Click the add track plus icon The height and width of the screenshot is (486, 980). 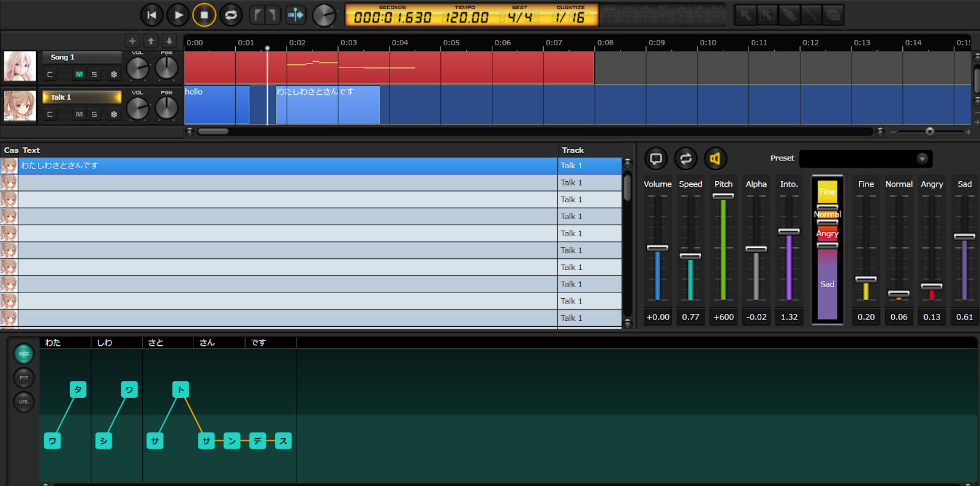click(x=132, y=41)
